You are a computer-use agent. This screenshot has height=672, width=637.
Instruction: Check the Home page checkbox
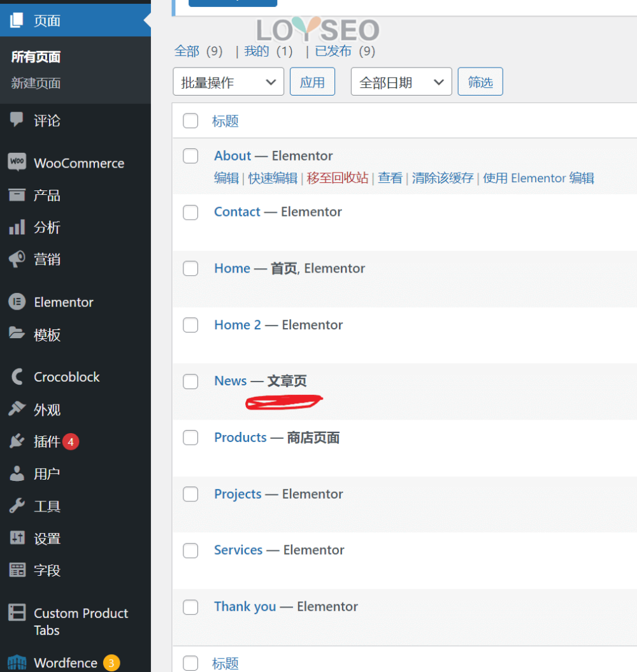tap(190, 269)
